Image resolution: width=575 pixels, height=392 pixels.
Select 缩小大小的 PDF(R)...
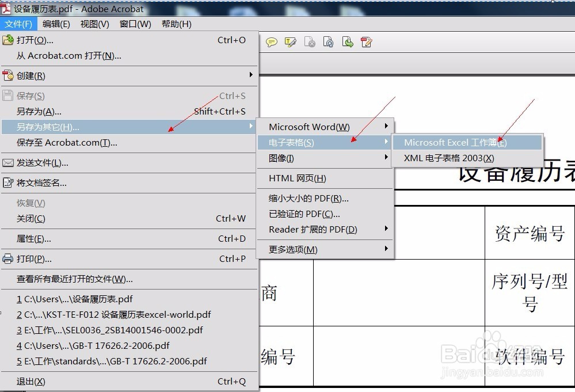[325, 199]
